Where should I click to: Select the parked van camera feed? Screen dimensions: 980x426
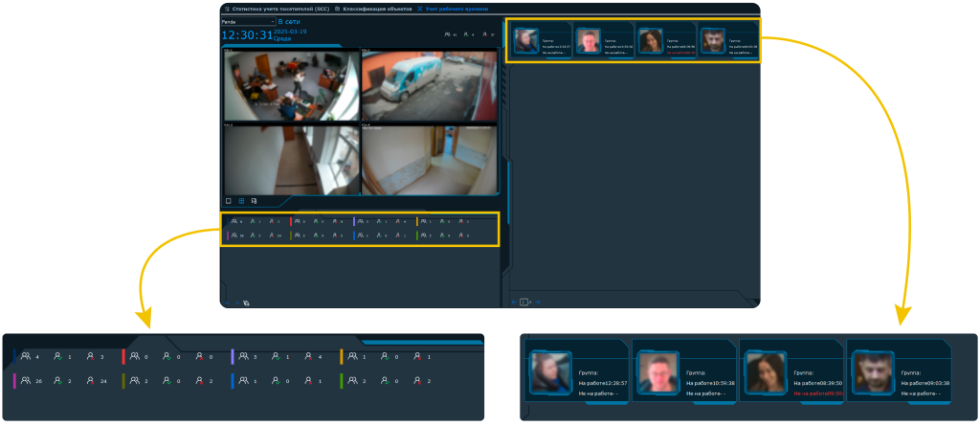tap(430, 86)
